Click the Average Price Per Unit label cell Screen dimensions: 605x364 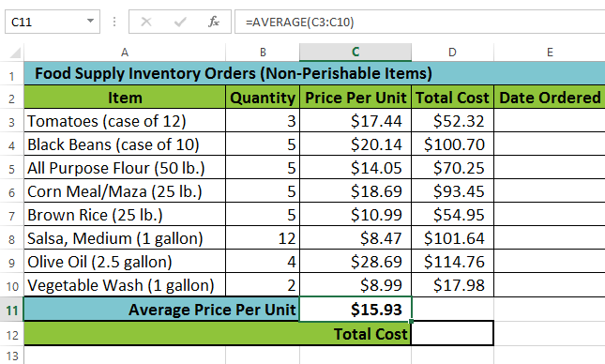(x=161, y=310)
